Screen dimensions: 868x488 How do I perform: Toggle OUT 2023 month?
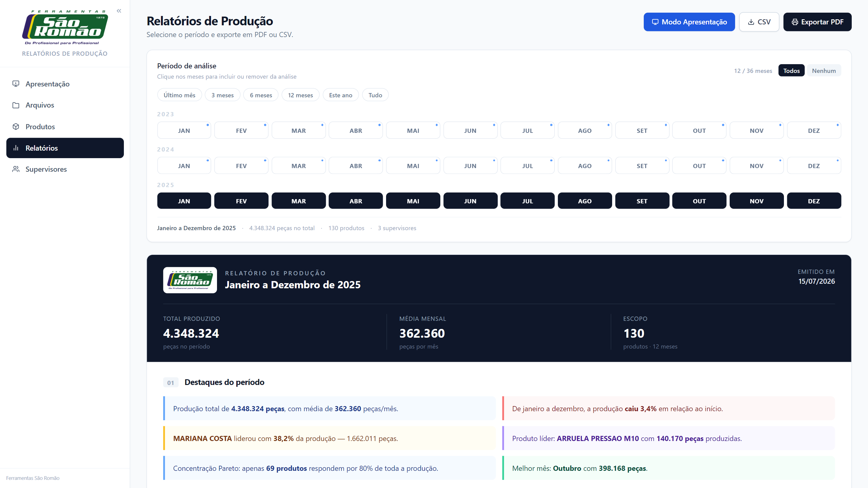(x=699, y=130)
